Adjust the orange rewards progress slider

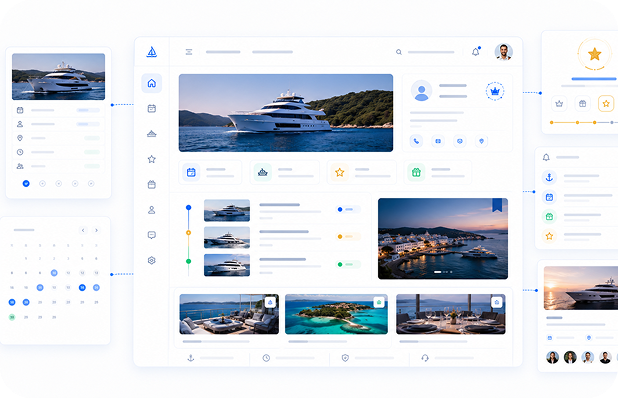(584, 123)
